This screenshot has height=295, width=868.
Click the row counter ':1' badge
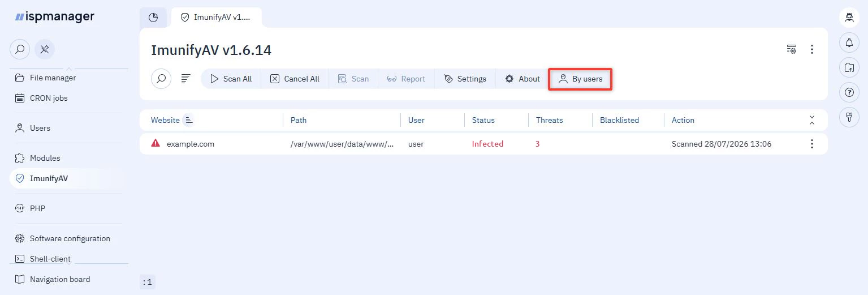point(147,282)
